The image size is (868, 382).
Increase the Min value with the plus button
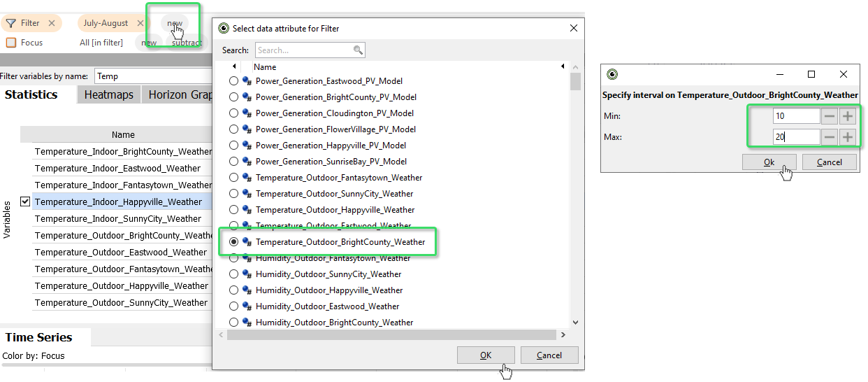click(x=848, y=116)
